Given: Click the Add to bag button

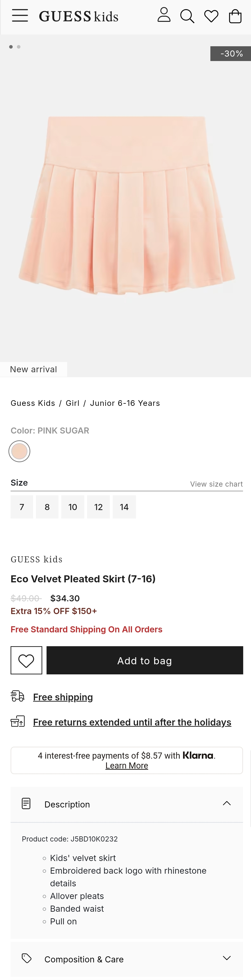Looking at the screenshot, I should 144,660.
